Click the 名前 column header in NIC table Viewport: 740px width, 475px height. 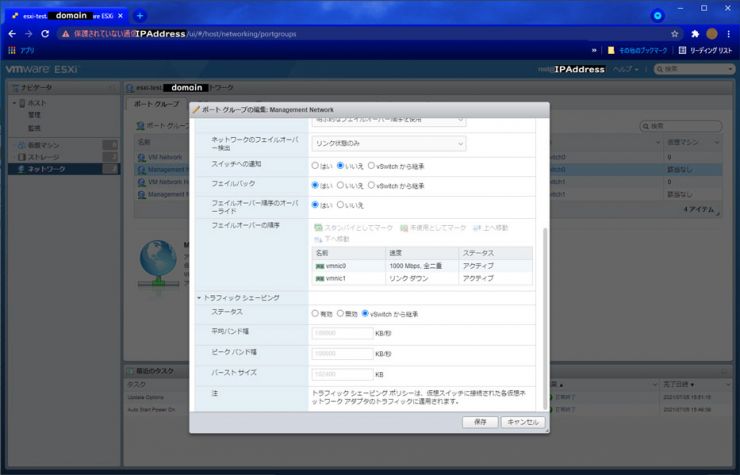(x=348, y=253)
